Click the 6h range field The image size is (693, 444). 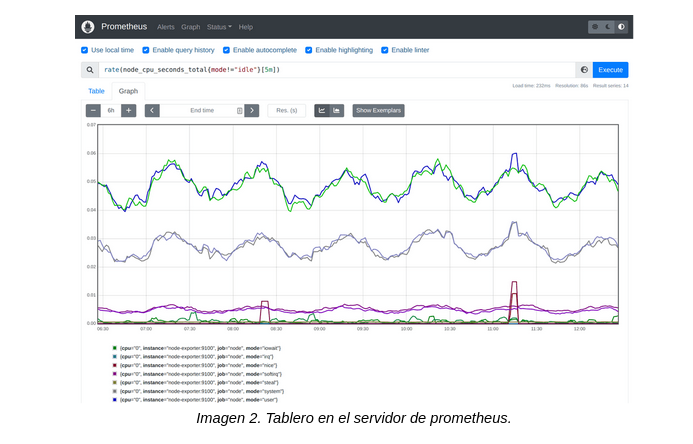point(111,110)
